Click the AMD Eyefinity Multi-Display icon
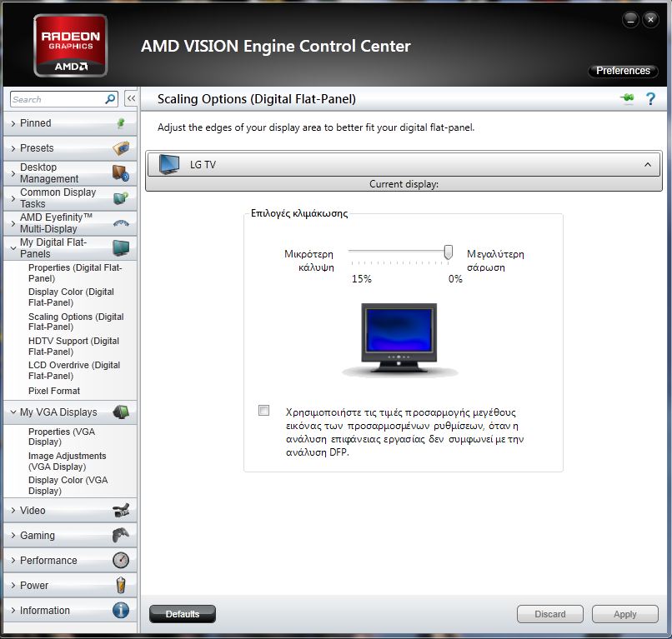 point(121,222)
